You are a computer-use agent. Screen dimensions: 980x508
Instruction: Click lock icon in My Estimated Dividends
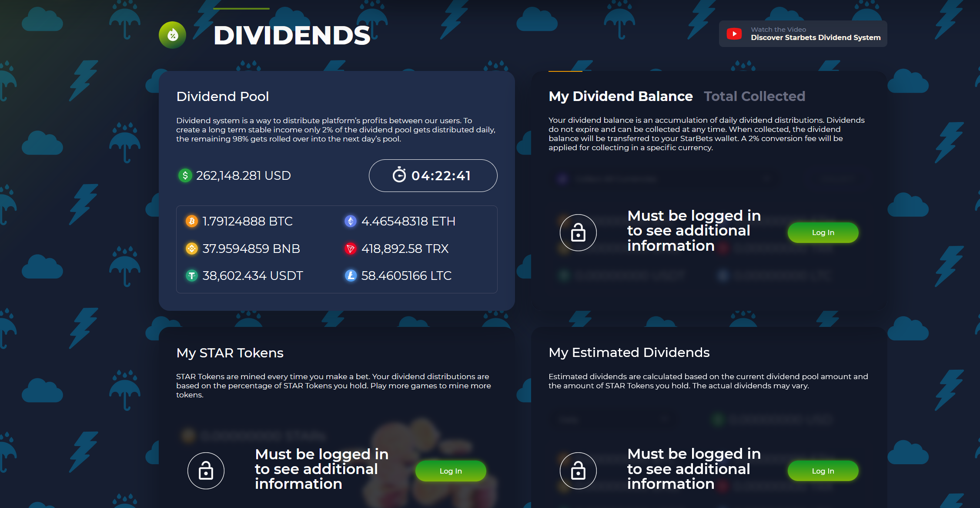coord(578,471)
